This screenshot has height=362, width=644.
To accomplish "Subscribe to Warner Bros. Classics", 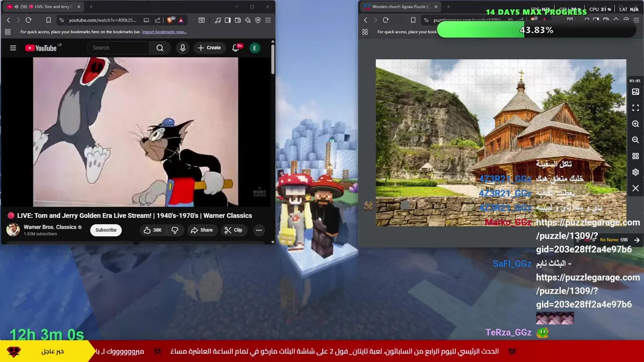I will [x=106, y=230].
